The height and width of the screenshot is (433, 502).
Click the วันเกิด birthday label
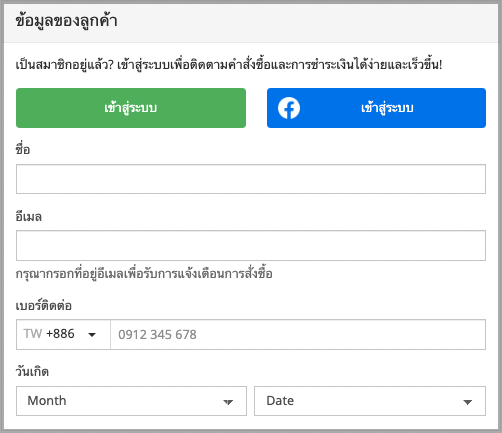coord(32,371)
